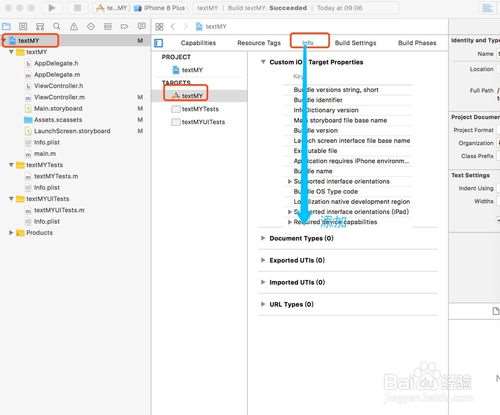Collapse the textMYUITests group
The height and width of the screenshot is (415, 500).
coord(11,199)
